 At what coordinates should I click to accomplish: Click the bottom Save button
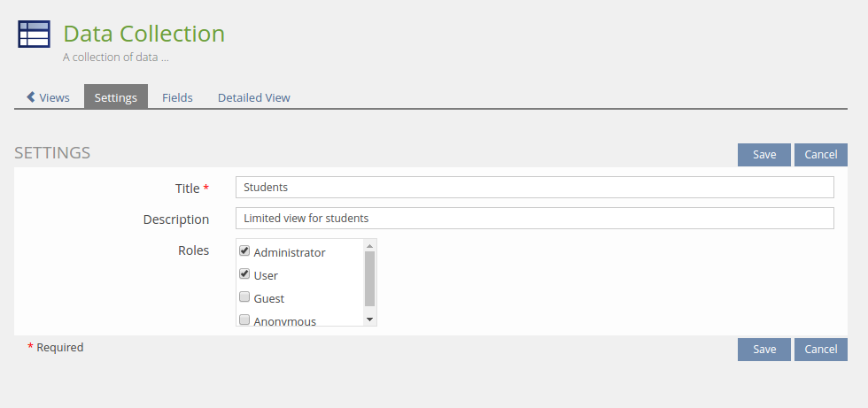click(763, 350)
